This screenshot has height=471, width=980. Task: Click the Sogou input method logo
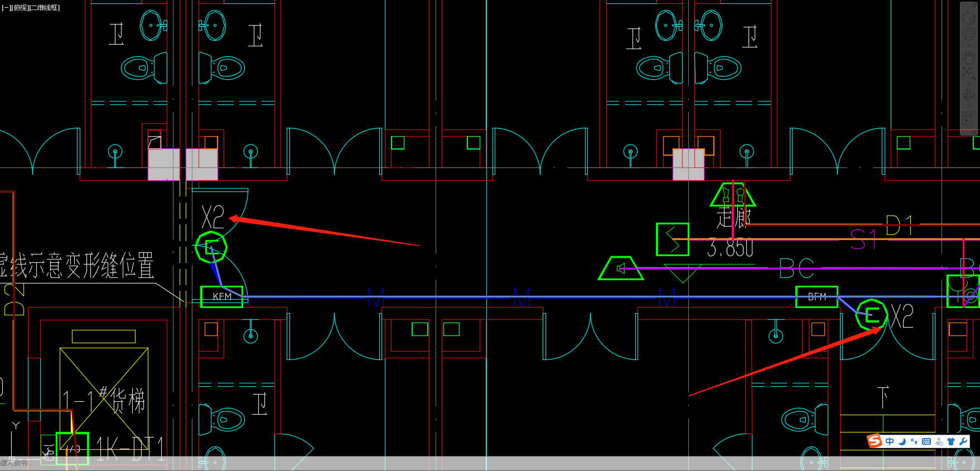[875, 441]
